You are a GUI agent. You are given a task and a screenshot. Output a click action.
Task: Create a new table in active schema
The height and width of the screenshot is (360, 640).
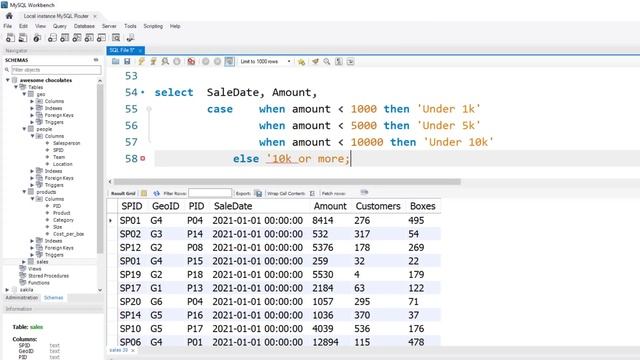click(x=64, y=38)
